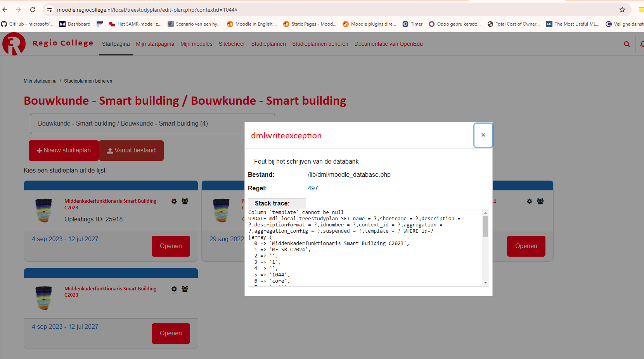Click the Regio College logo
The width and height of the screenshot is (644, 359).
14,44
